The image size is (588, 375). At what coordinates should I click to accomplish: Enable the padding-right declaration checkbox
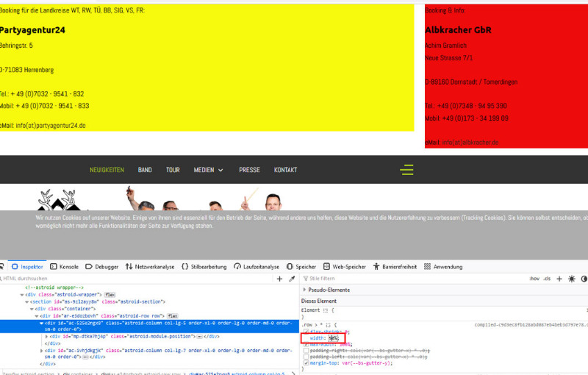306,351
